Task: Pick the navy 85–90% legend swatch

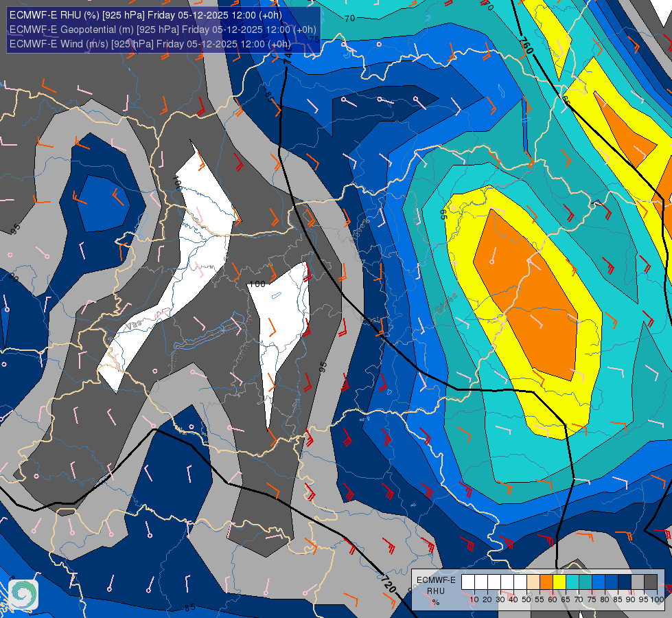Action: [625, 582]
